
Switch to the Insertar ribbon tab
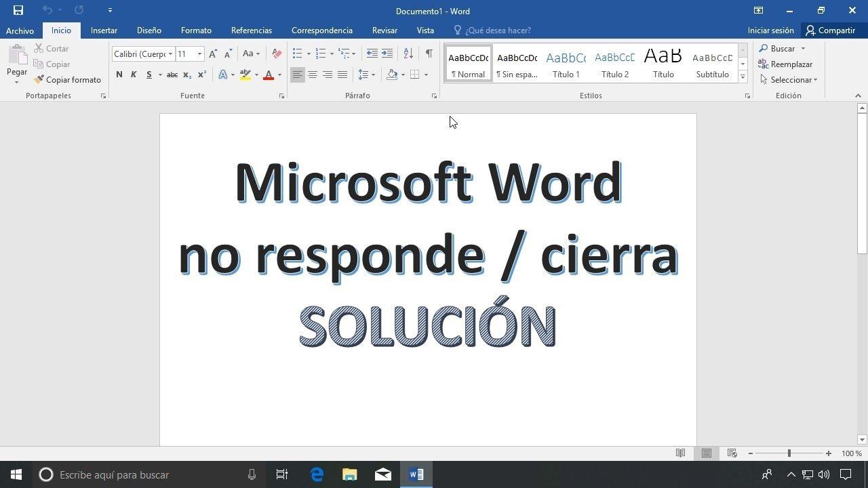pos(104,30)
